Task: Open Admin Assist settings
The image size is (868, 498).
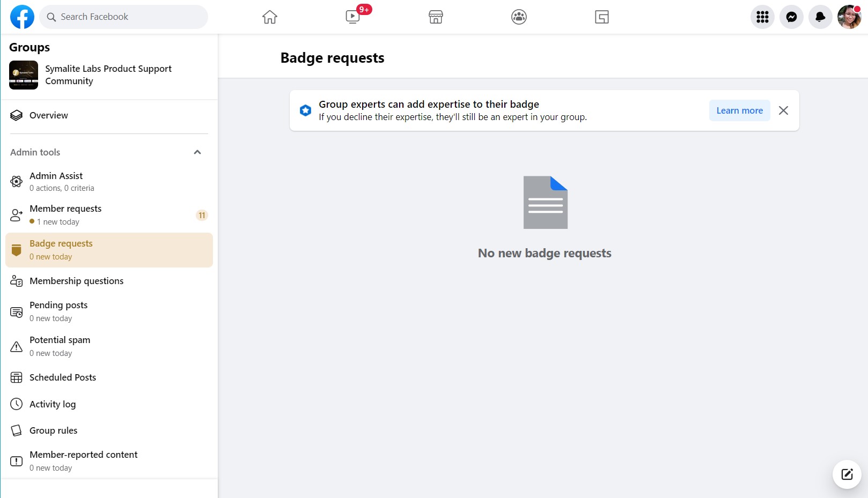Action: coord(56,181)
